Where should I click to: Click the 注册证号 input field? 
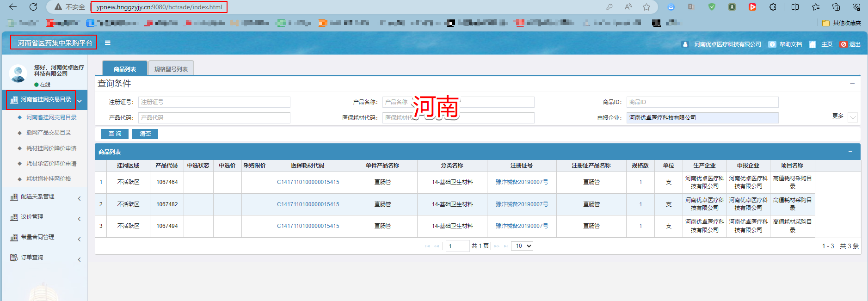pos(214,102)
